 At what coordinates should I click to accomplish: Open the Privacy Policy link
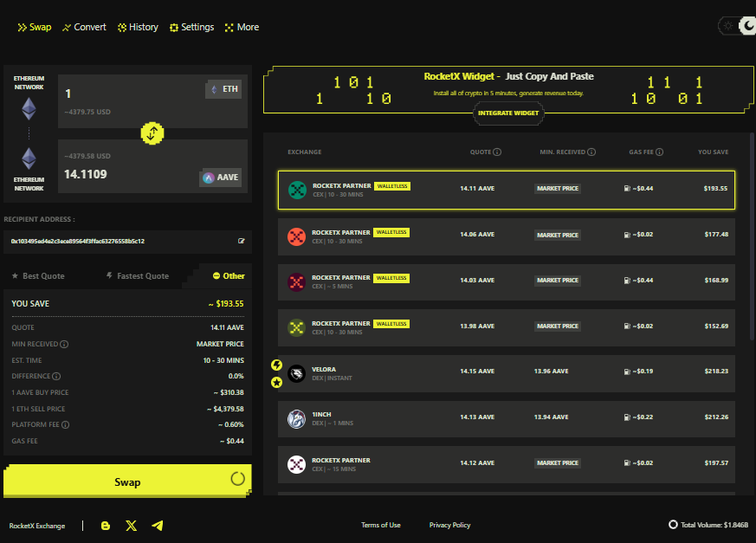click(449, 525)
